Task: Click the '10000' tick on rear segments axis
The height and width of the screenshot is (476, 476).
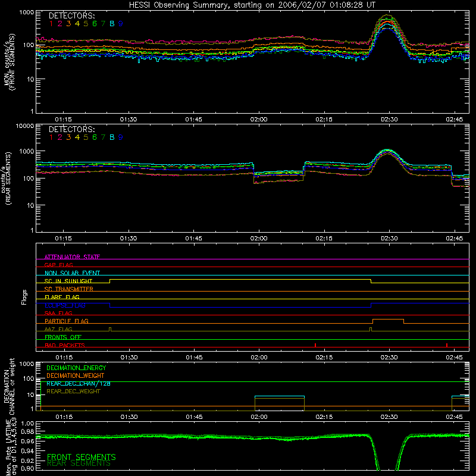Action: pos(24,126)
